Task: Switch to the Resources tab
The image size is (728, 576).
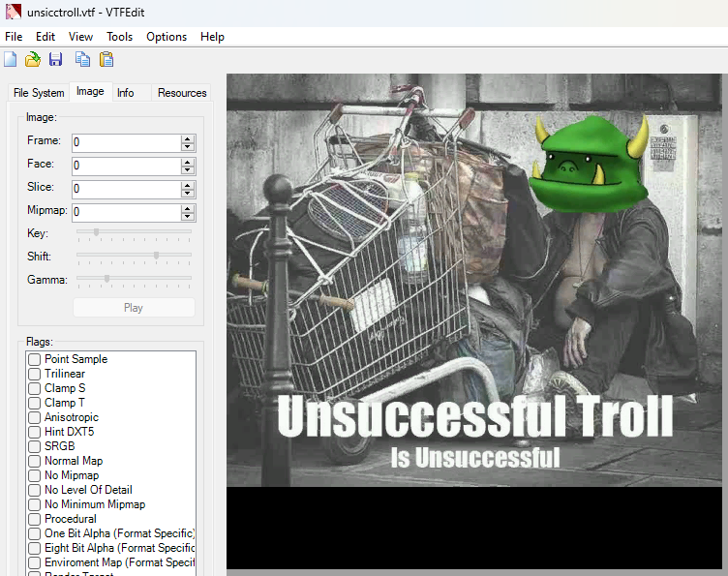Action: [x=182, y=93]
